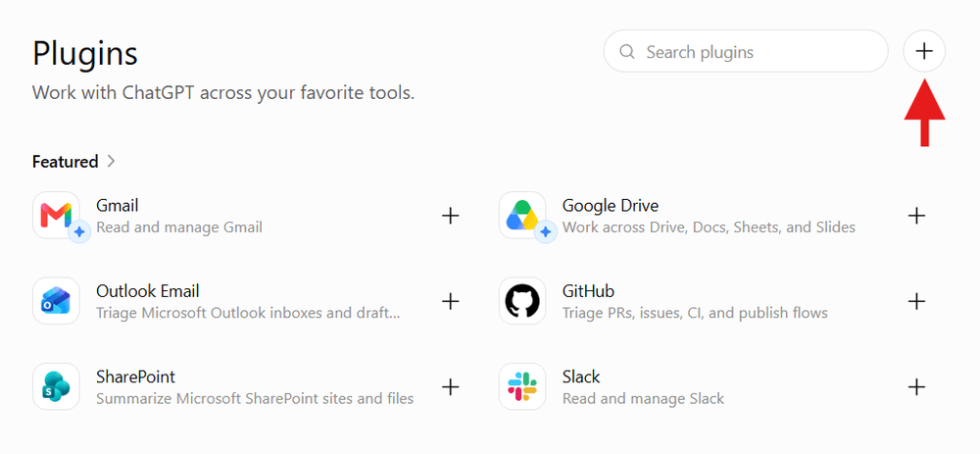Viewport: 980px width, 454px height.
Task: Open the Featured heading link
Action: click(x=65, y=162)
